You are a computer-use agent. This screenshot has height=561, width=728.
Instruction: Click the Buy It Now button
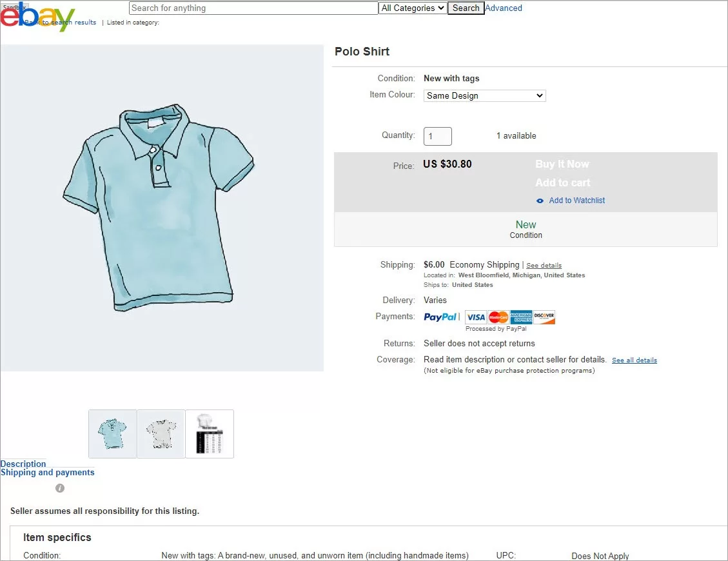(562, 164)
